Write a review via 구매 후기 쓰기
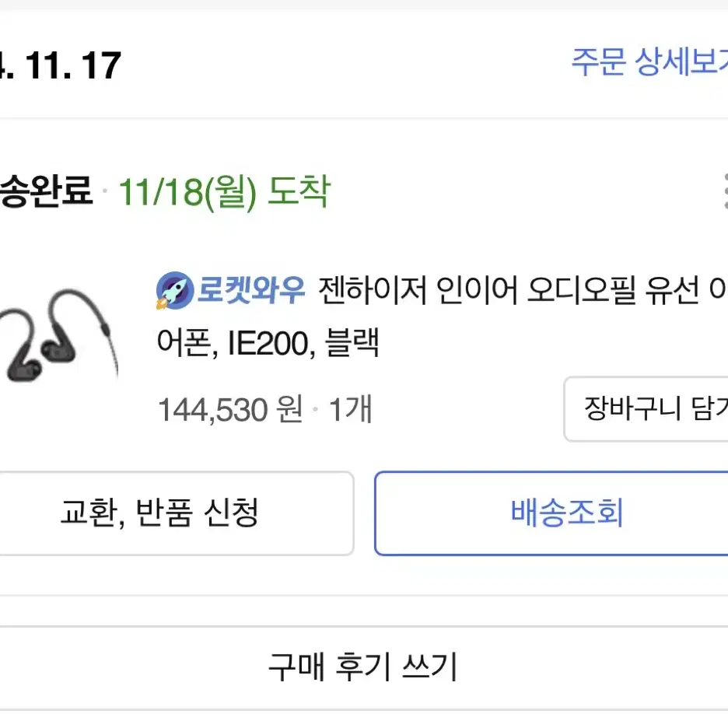This screenshot has width=728, height=728. (x=363, y=667)
